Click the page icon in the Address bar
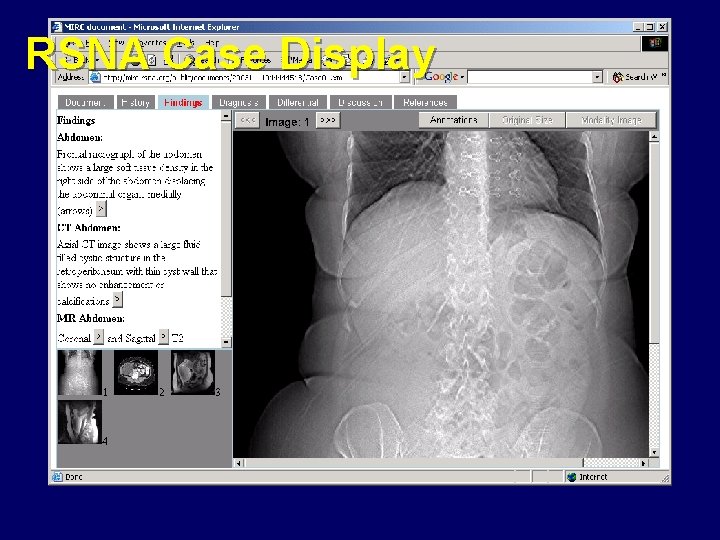The image size is (720, 540). coord(95,77)
